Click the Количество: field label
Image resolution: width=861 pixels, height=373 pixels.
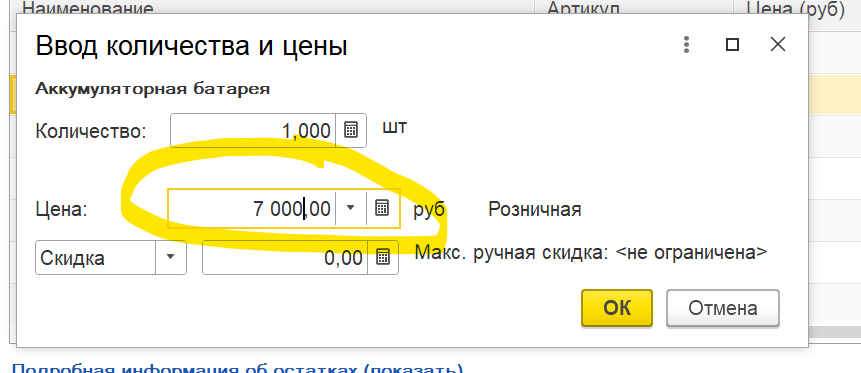pyautogui.click(x=91, y=132)
